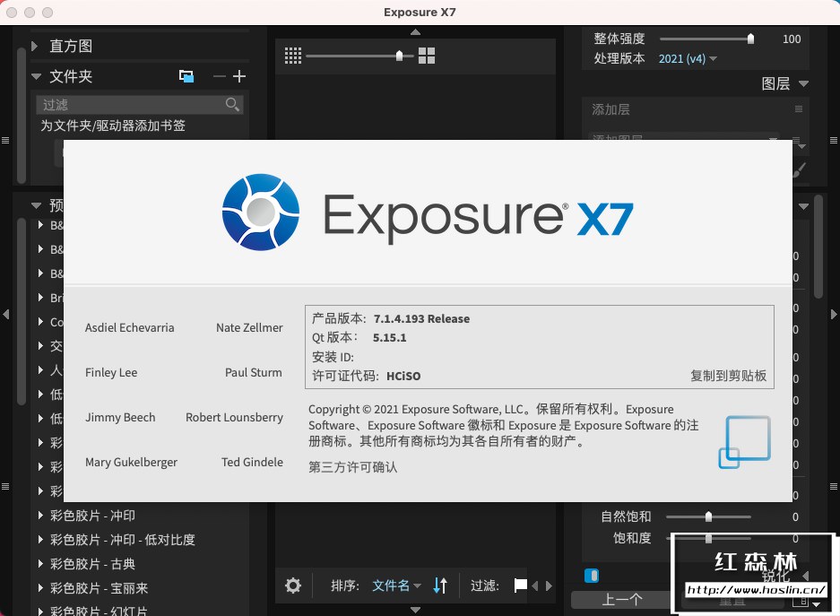Adjust the 整体强度 slider handle
This screenshot has width=840, height=616.
click(x=750, y=39)
